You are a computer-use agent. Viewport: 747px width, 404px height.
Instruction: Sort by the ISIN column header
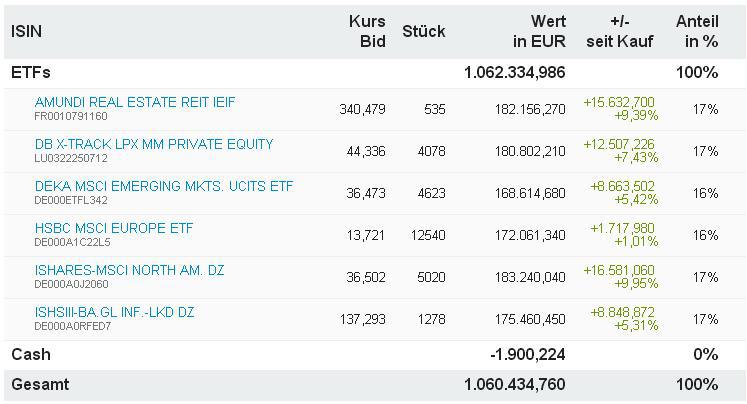tap(27, 31)
